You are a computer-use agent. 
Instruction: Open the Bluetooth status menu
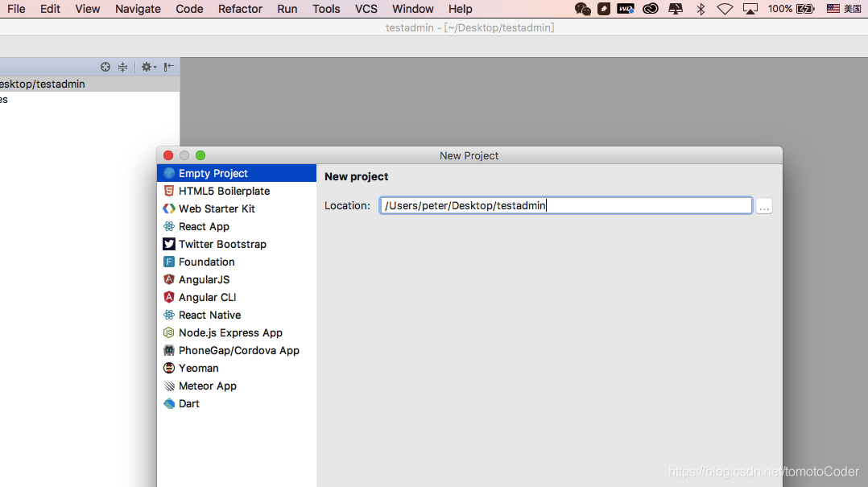[x=701, y=9]
